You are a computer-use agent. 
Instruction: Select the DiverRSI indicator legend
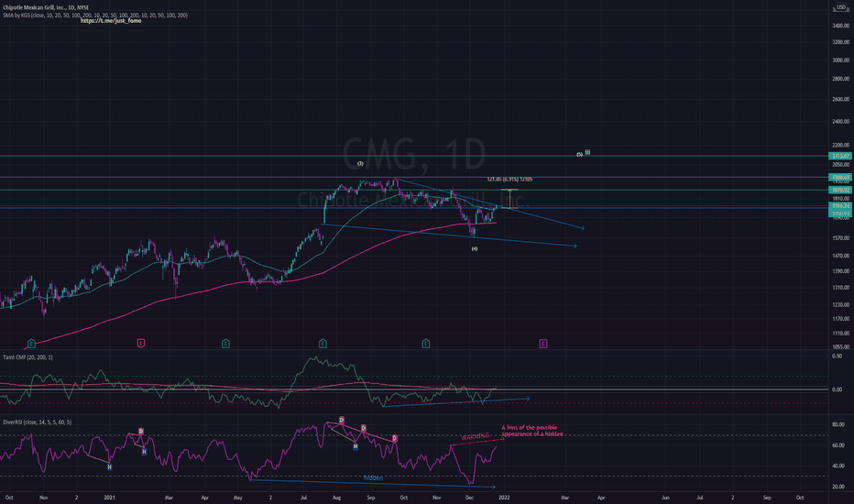pyautogui.click(x=37, y=422)
